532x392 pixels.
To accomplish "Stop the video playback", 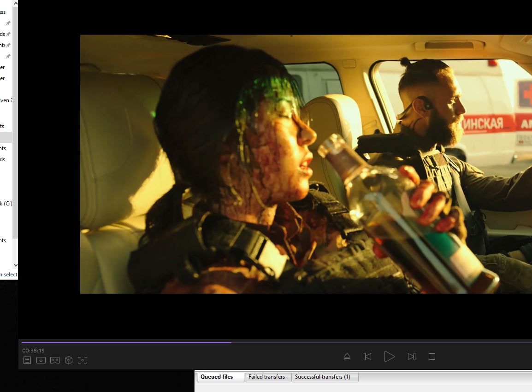I will [432, 357].
